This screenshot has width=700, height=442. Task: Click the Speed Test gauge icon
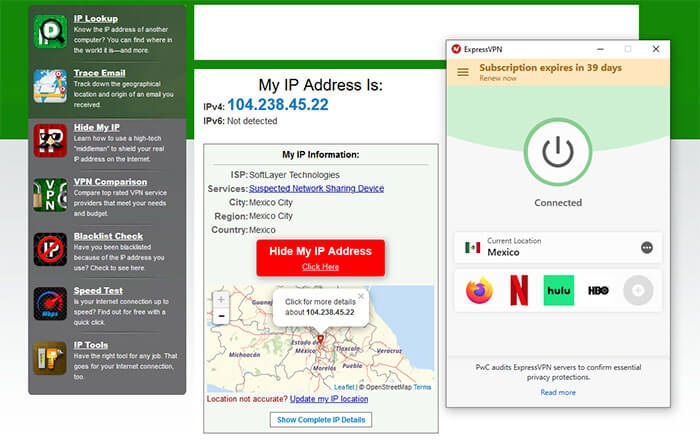click(x=50, y=304)
